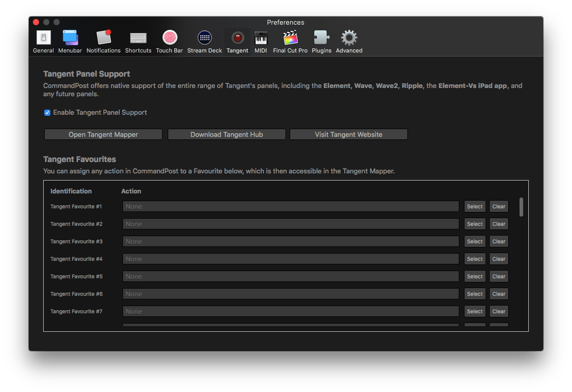Click Select for Tangent Favourite #4
The image size is (572, 392).
point(475,259)
